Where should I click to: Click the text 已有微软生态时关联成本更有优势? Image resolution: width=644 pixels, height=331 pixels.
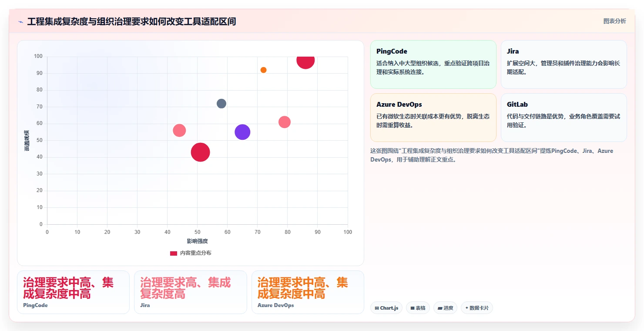[x=418, y=116]
